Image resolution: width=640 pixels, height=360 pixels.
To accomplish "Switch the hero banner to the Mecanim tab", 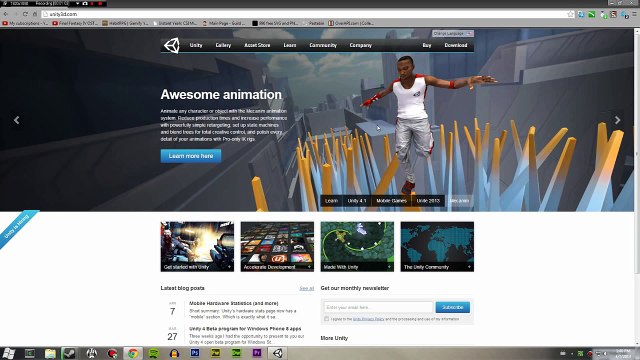I will point(459,201).
